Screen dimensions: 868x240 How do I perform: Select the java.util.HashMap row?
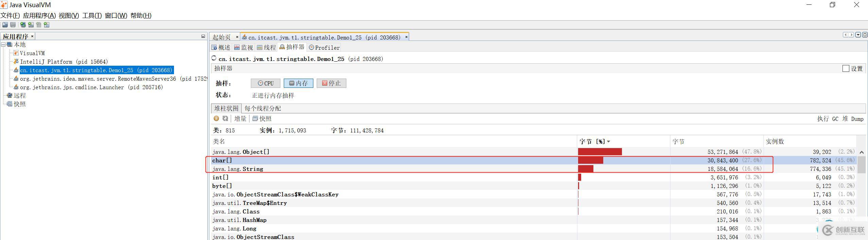[x=534, y=220]
